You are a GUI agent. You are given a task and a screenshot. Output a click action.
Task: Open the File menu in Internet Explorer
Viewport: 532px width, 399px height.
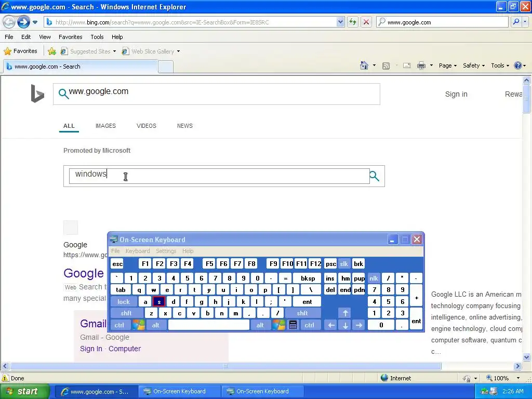pyautogui.click(x=9, y=37)
